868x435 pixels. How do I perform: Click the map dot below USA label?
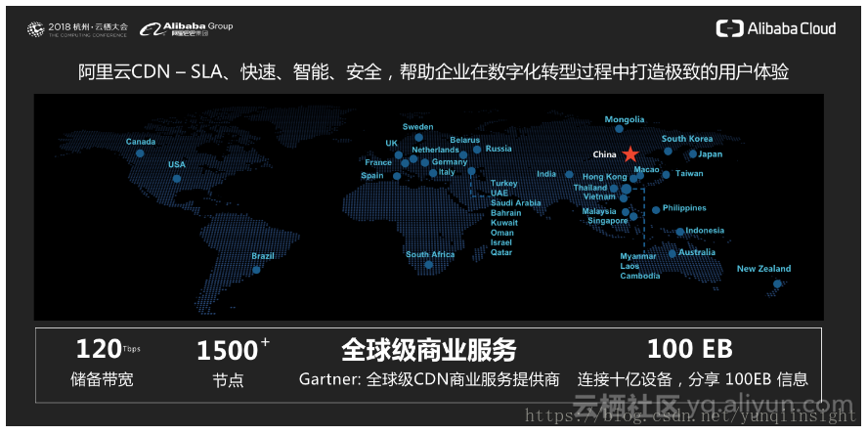(x=177, y=178)
